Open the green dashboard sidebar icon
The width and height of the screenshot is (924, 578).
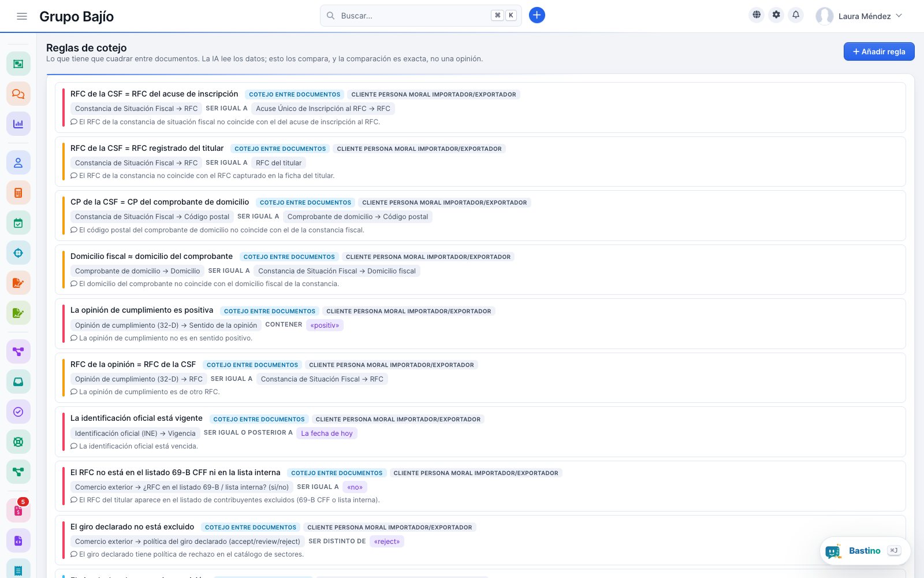(x=18, y=64)
